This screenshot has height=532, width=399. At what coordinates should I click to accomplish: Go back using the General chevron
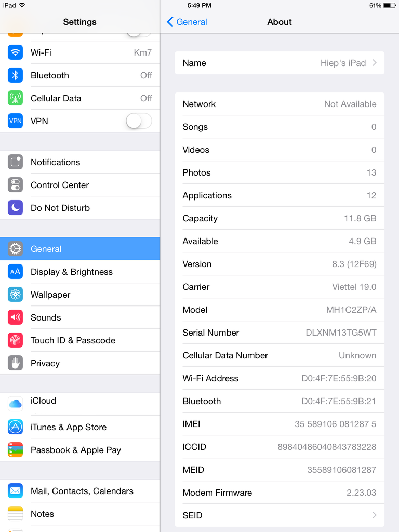[170, 22]
